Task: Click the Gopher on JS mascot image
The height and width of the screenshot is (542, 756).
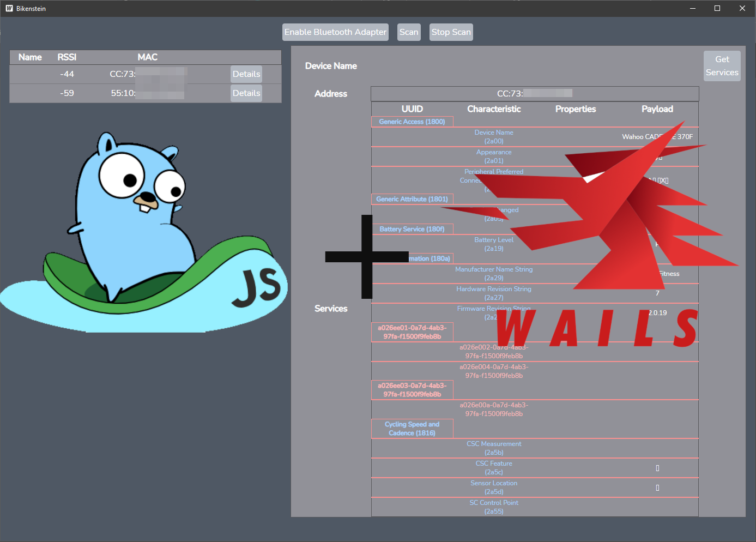Action: [x=144, y=232]
